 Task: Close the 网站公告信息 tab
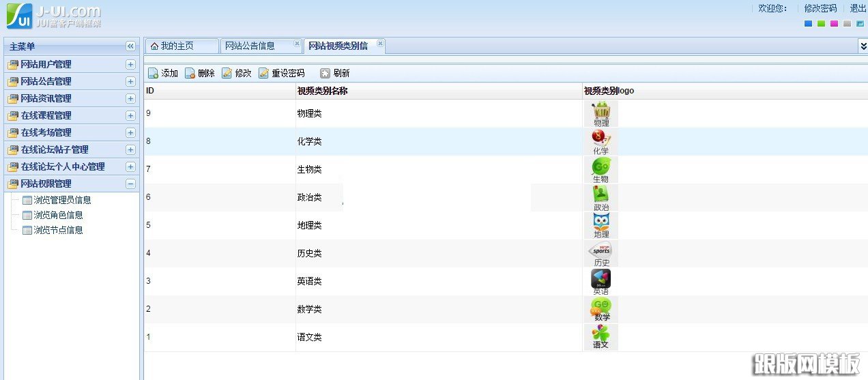point(297,43)
